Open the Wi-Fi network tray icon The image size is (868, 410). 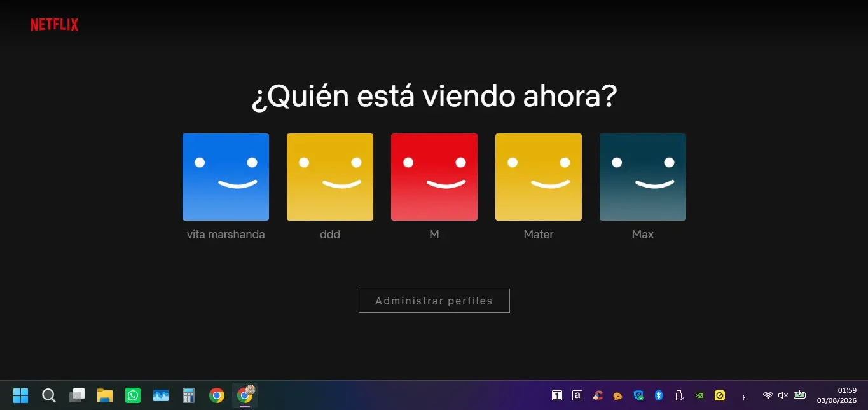(768, 395)
